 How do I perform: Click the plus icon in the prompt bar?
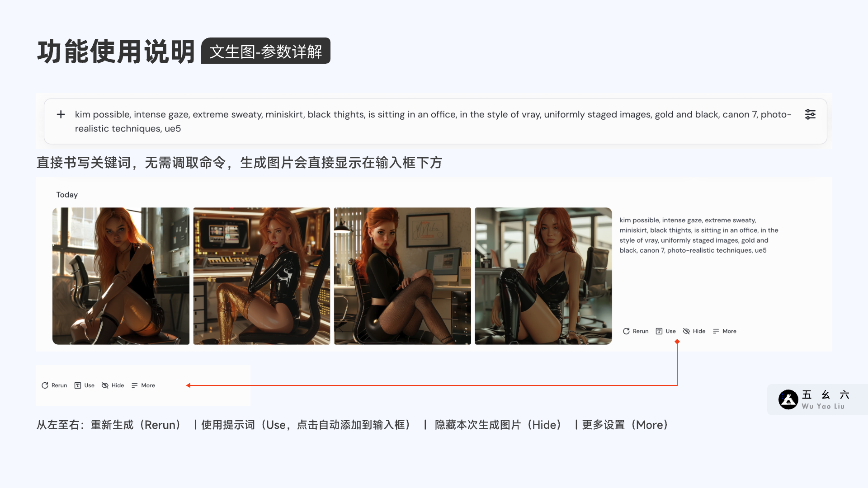[x=61, y=114]
